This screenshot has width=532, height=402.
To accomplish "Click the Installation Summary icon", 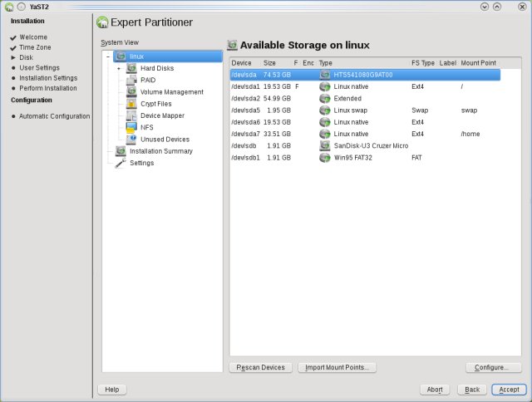I will pos(121,151).
